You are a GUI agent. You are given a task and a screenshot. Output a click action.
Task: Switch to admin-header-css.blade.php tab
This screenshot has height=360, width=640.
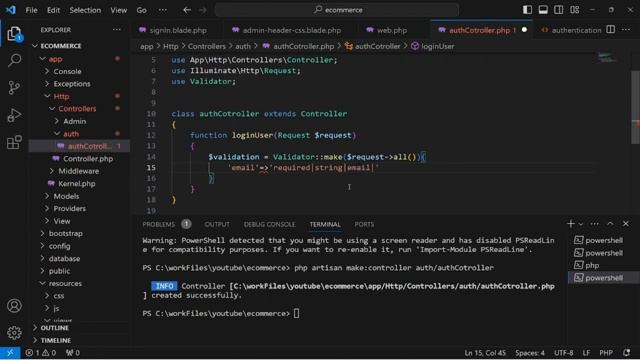pyautogui.click(x=291, y=30)
